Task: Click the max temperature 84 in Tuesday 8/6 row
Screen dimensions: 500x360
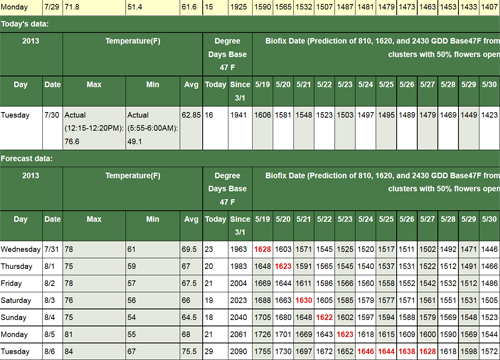Action: tap(94, 351)
